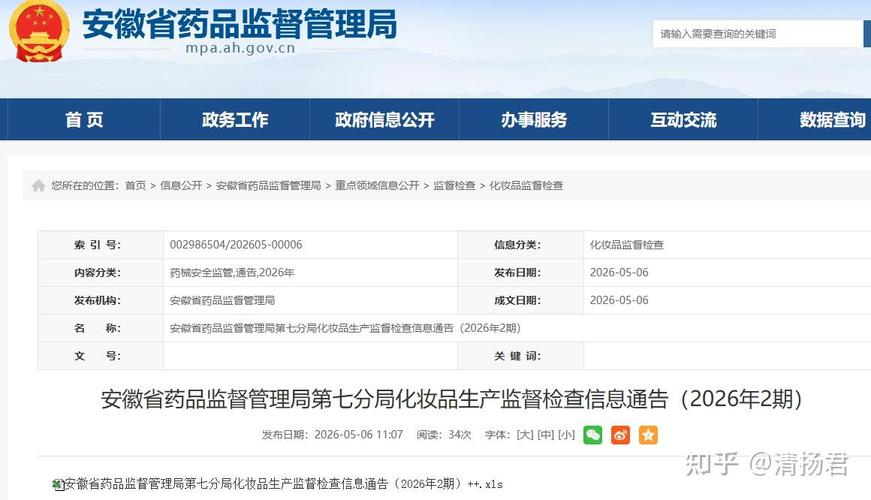871x500 pixels.
Task: Click the 关键词 label cell
Action: 520,356
